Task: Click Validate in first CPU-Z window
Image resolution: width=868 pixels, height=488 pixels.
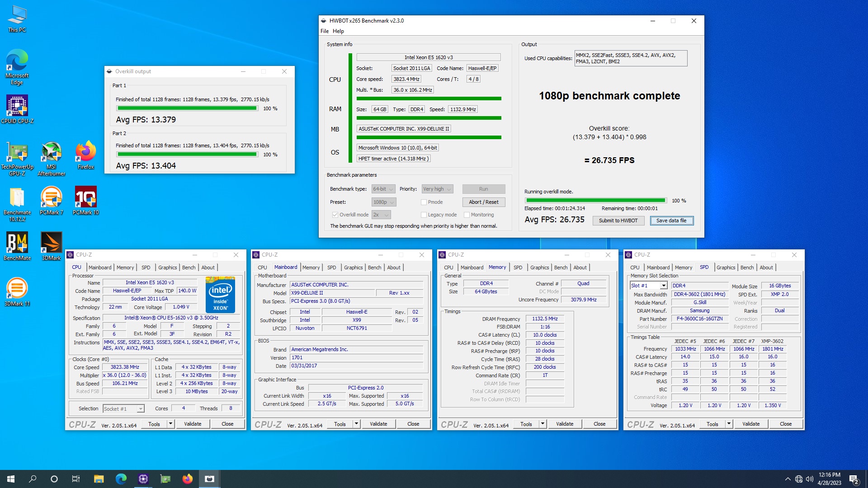Action: coord(193,424)
